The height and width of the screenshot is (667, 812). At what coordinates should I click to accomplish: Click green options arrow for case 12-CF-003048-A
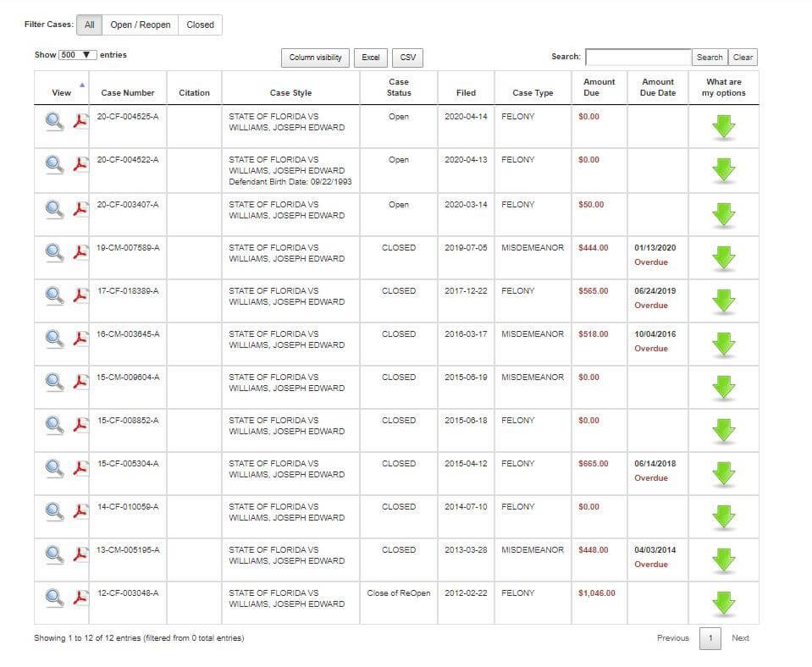[723, 603]
